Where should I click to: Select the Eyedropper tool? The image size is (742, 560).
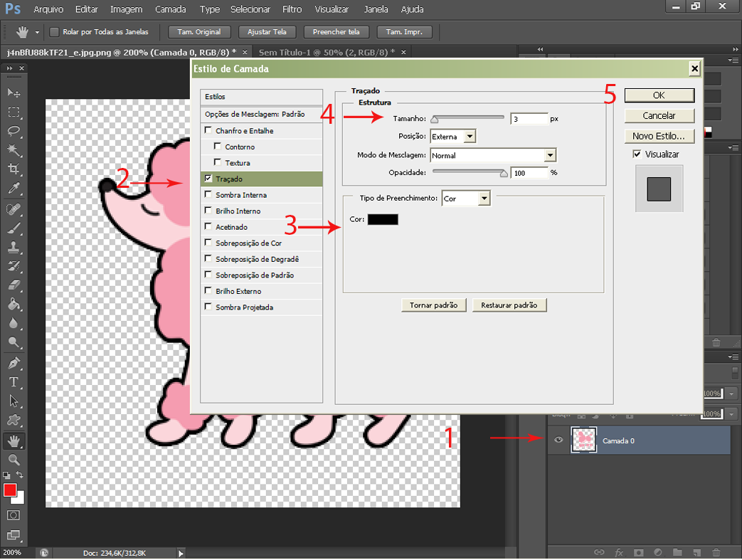[14, 189]
